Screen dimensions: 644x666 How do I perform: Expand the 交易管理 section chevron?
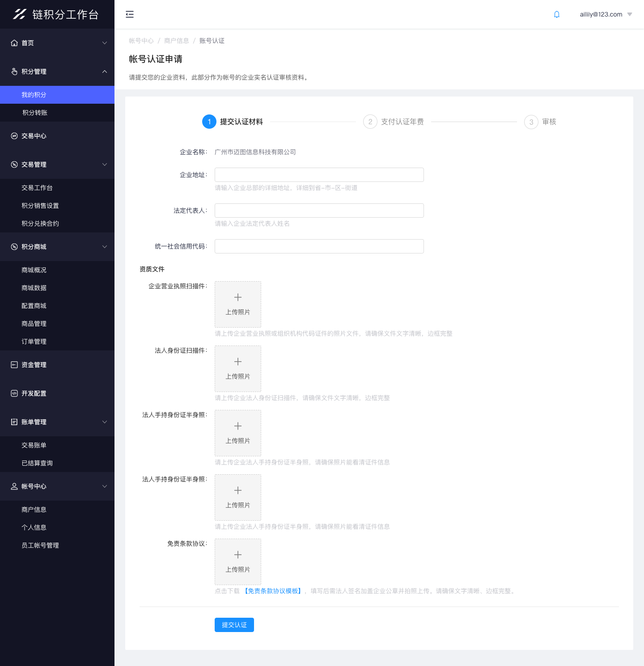105,164
